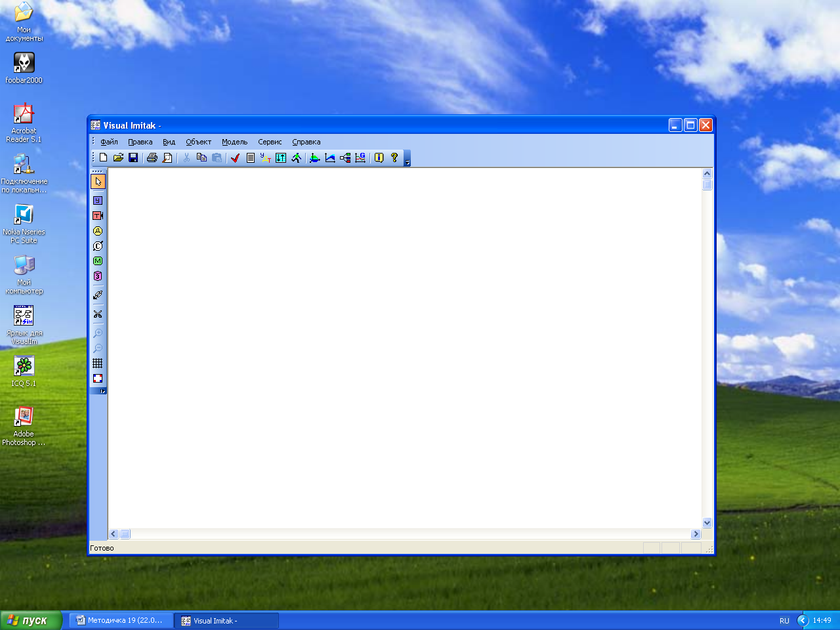840x630 pixels.
Task: Save the model with floppy disk icon
Action: tap(133, 157)
